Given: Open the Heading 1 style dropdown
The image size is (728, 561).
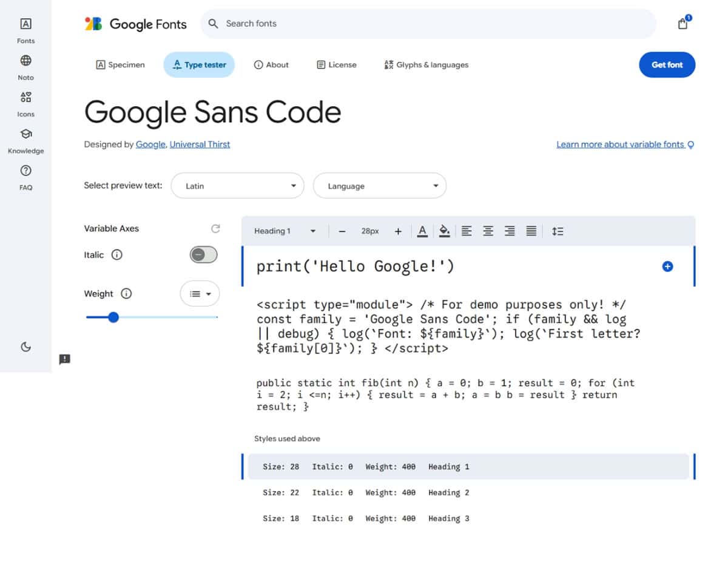Looking at the screenshot, I should (285, 231).
